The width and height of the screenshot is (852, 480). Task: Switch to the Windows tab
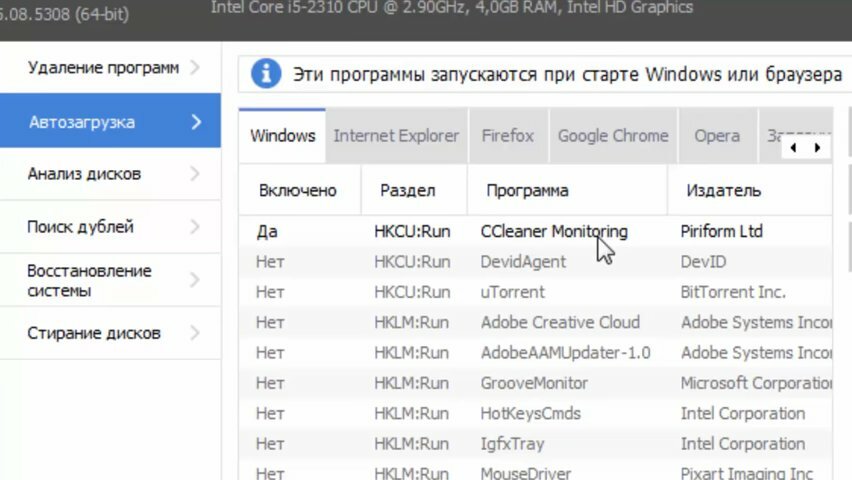pyautogui.click(x=283, y=135)
